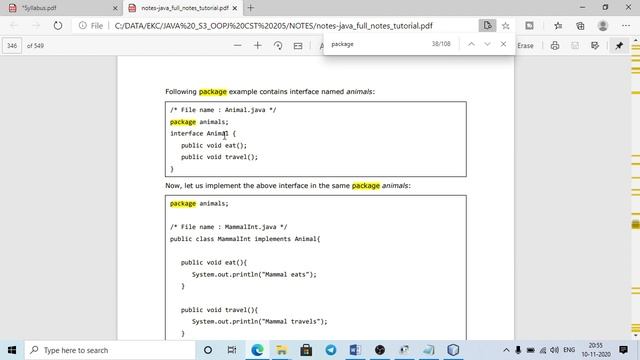640x360 pixels.
Task: Open the Settings and more menu
Action: [x=626, y=26]
